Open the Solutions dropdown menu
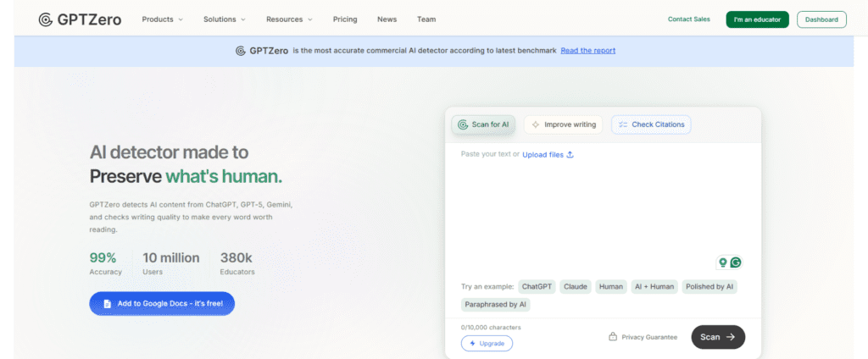The image size is (868, 359). pos(225,19)
